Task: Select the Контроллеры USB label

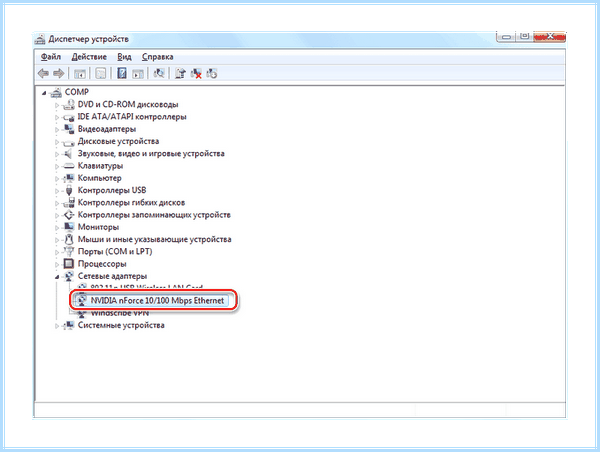Action: 112,190
